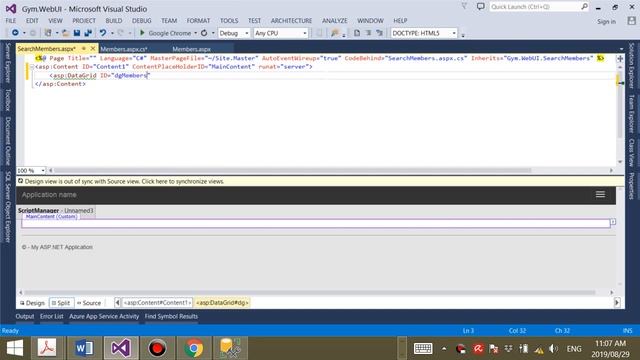Open the DEBUG menu
This screenshot has height=360, width=640.
tap(142, 20)
